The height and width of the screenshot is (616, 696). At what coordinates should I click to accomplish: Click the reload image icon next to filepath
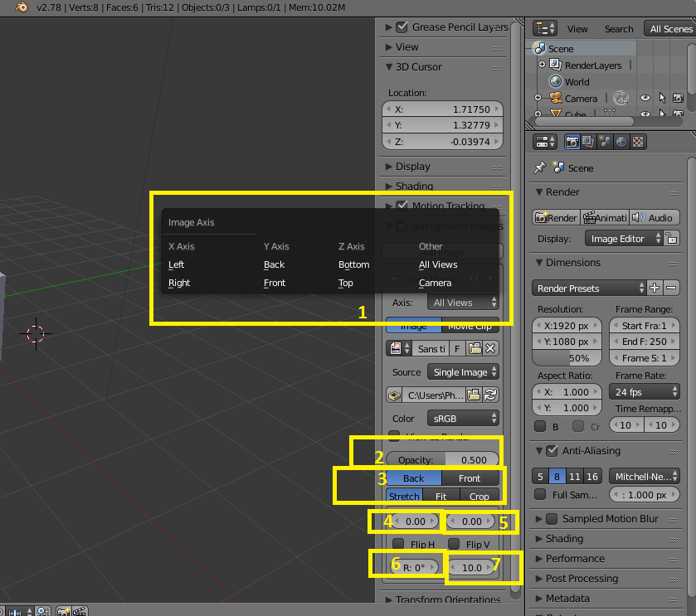pos(490,395)
